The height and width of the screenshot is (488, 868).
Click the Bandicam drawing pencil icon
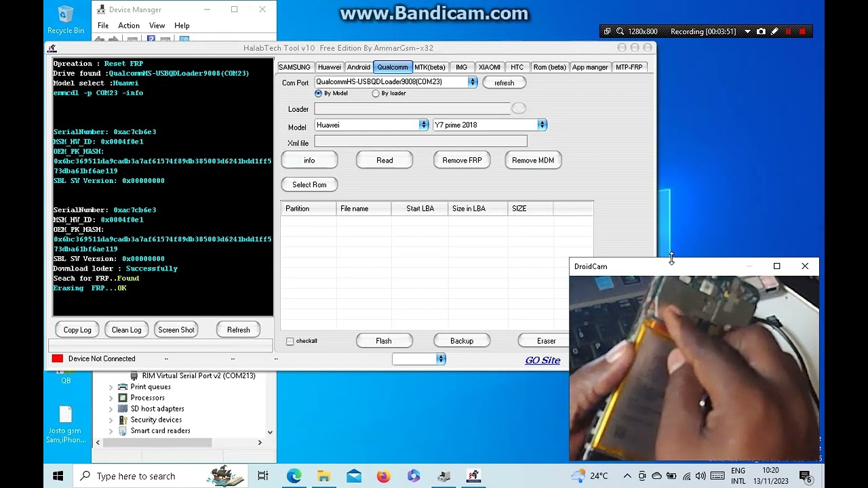[x=774, y=31]
